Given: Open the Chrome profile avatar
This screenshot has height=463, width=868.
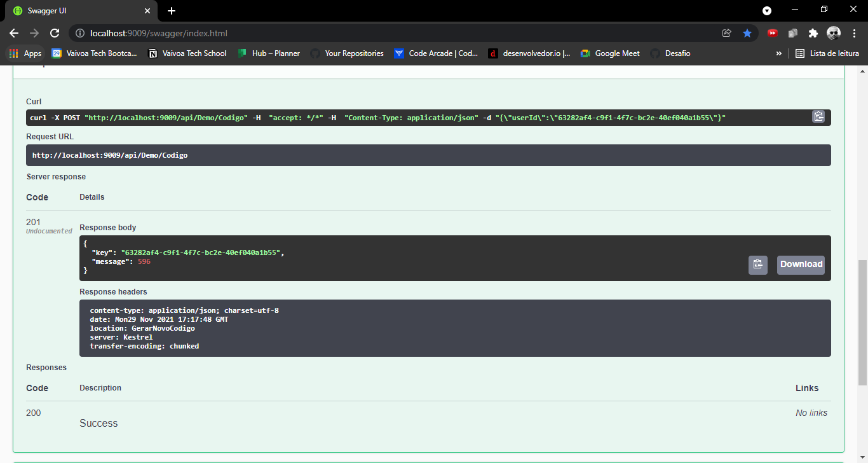Looking at the screenshot, I should pos(834,33).
